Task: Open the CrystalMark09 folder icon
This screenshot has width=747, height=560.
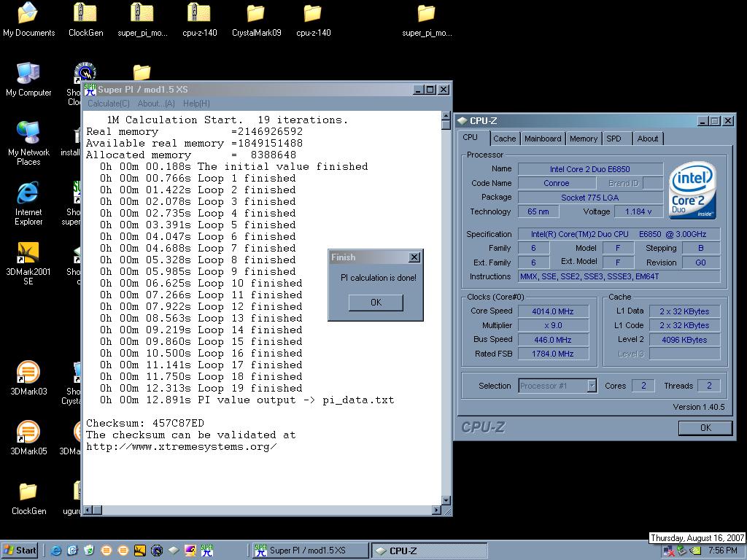Action: point(256,20)
